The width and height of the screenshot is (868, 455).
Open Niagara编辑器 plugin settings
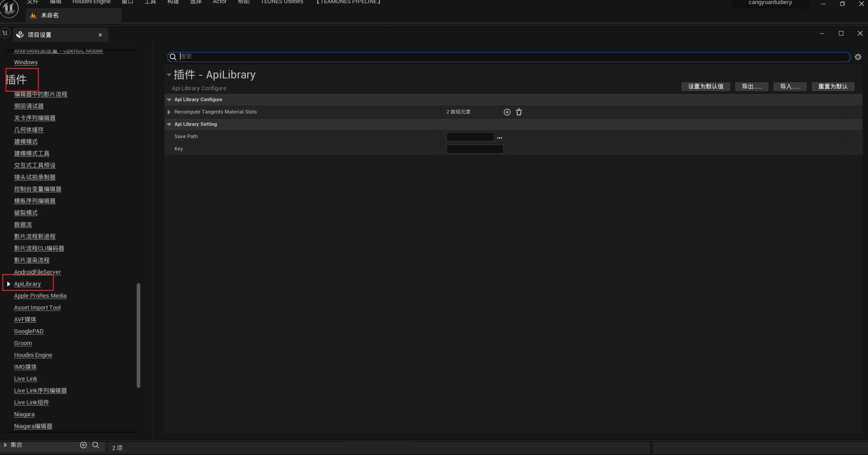click(33, 426)
